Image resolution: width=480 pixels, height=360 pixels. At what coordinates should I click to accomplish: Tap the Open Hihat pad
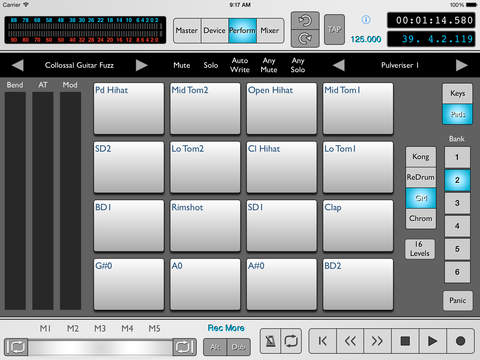pos(282,109)
